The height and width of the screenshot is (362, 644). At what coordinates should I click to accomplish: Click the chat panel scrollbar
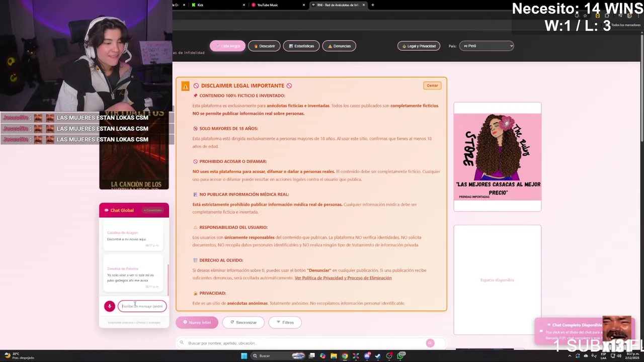coord(168,279)
